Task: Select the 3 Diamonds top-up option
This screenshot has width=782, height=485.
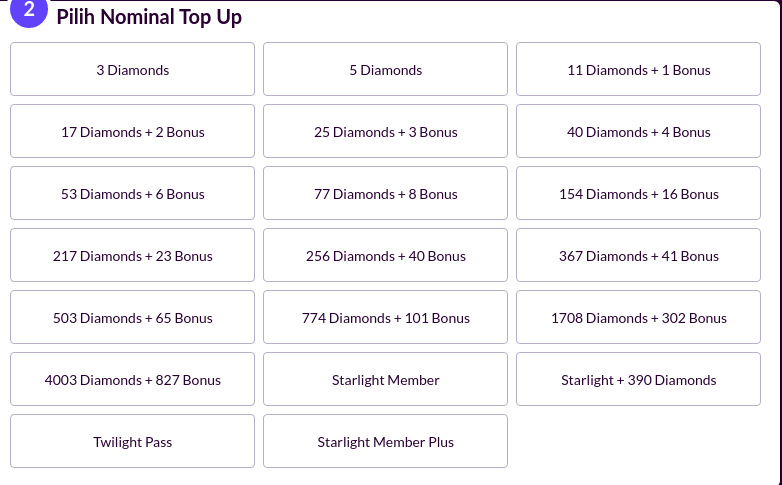Action: coord(133,70)
